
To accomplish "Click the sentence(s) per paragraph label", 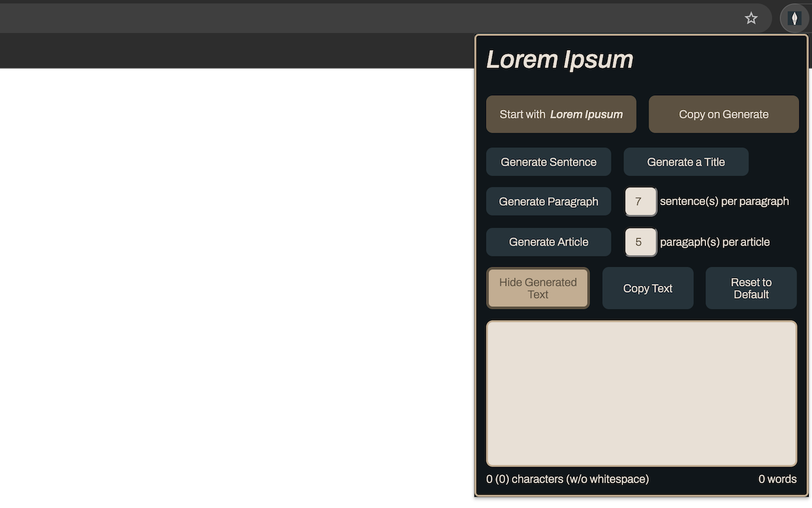I will (x=724, y=201).
